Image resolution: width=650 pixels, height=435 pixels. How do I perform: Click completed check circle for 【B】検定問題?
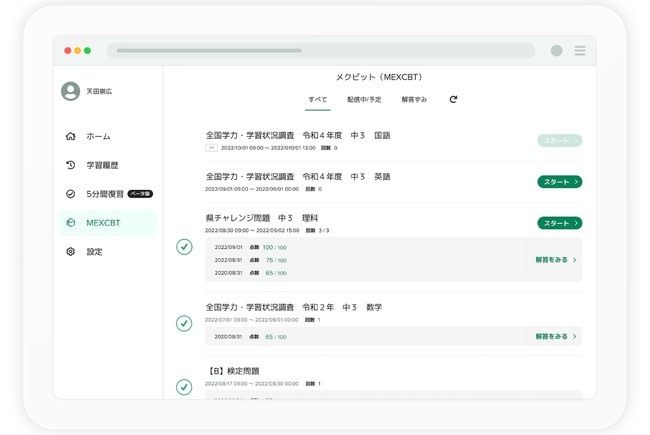point(184,387)
